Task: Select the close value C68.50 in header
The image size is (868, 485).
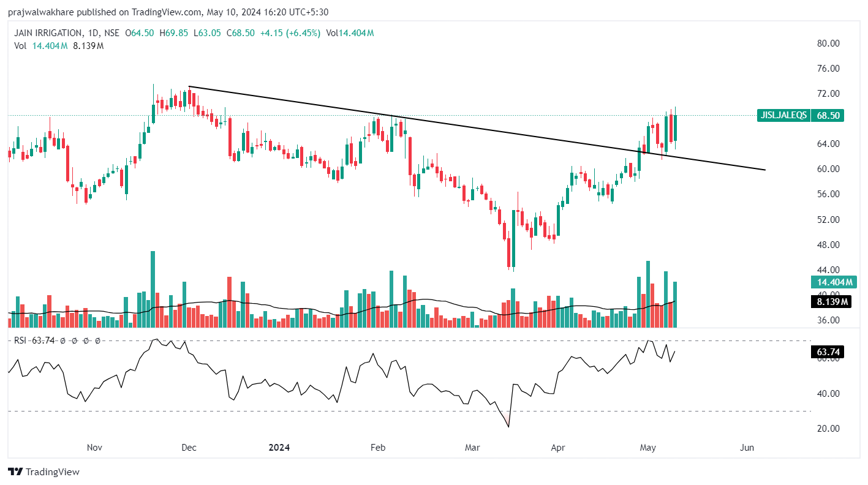Action: pos(241,33)
